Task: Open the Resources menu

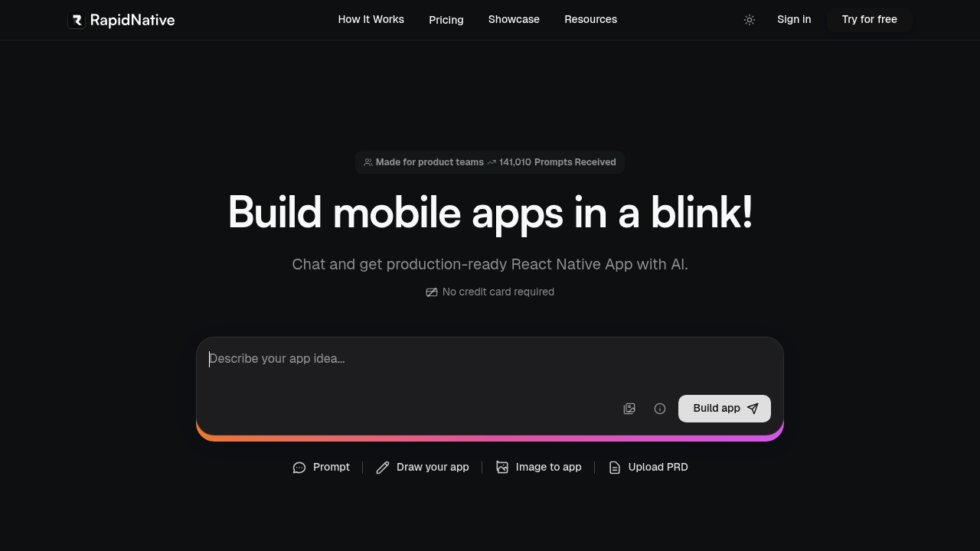Action: 590,19
